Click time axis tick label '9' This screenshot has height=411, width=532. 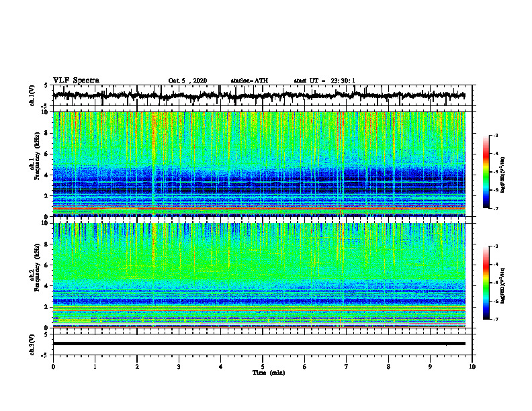coord(430,367)
